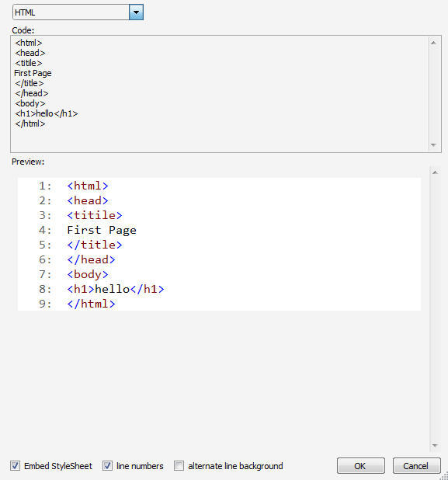The height and width of the screenshot is (480, 448).
Task: Open the HTML language dropdown
Action: (136, 12)
